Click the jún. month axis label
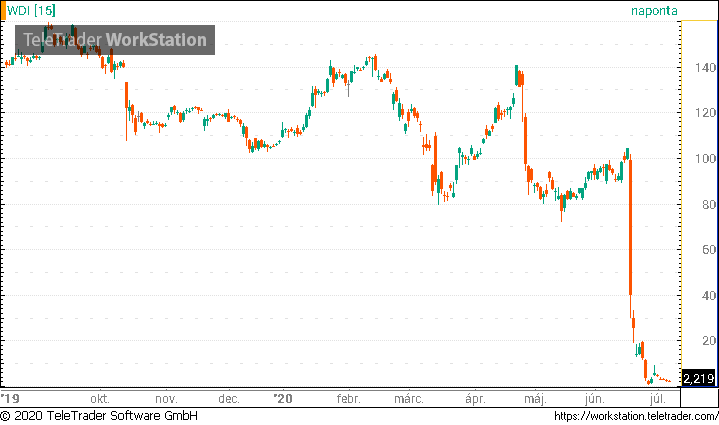Screen dimensions: 719x425 (594, 399)
